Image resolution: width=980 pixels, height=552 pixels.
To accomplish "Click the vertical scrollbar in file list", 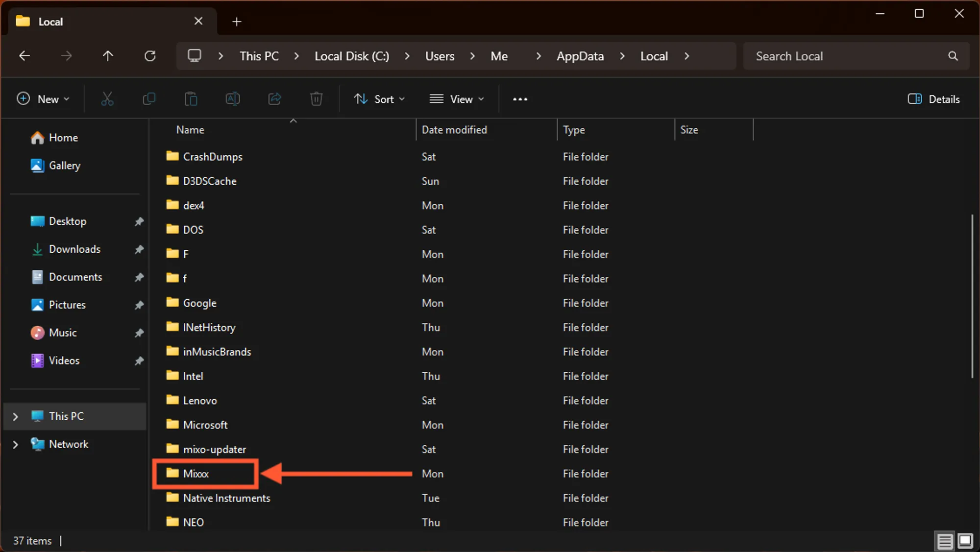I will (x=972, y=296).
